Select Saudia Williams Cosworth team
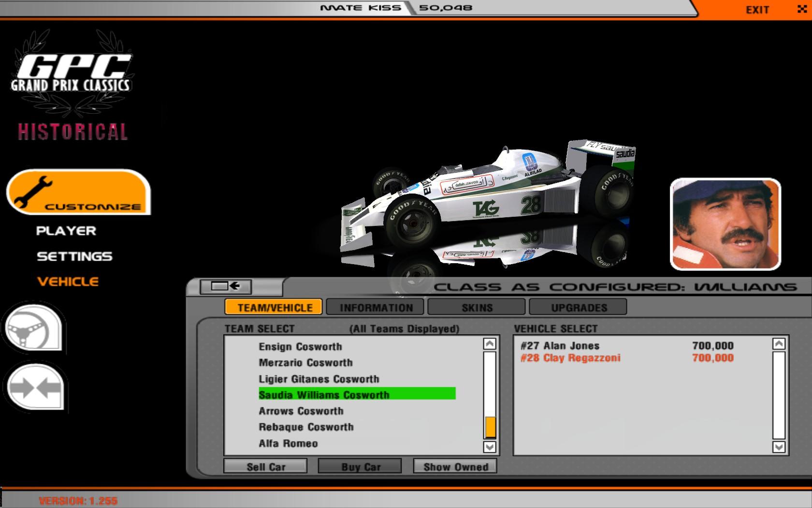Viewport: 812px width, 508px height. click(357, 394)
